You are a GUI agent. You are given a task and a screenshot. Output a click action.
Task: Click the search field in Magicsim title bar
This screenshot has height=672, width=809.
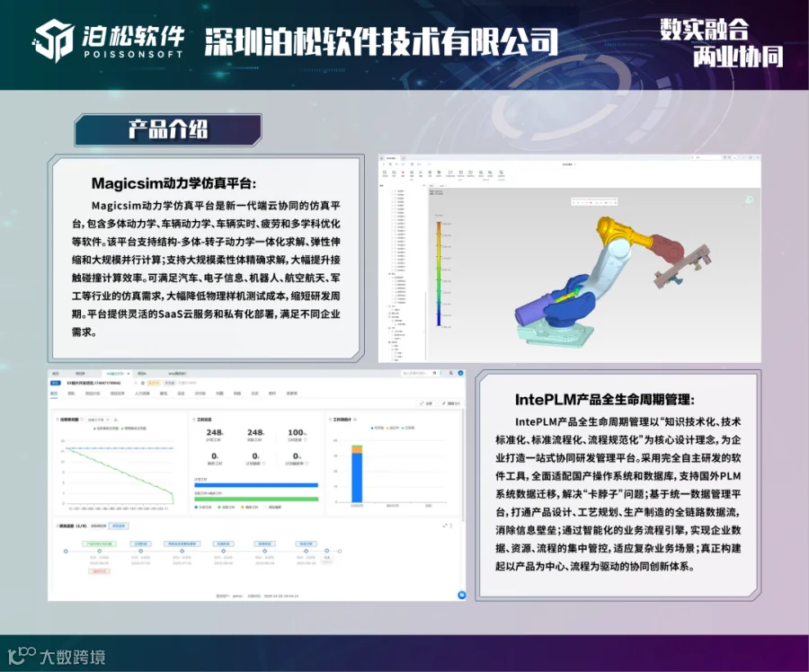pyautogui.click(x=707, y=157)
